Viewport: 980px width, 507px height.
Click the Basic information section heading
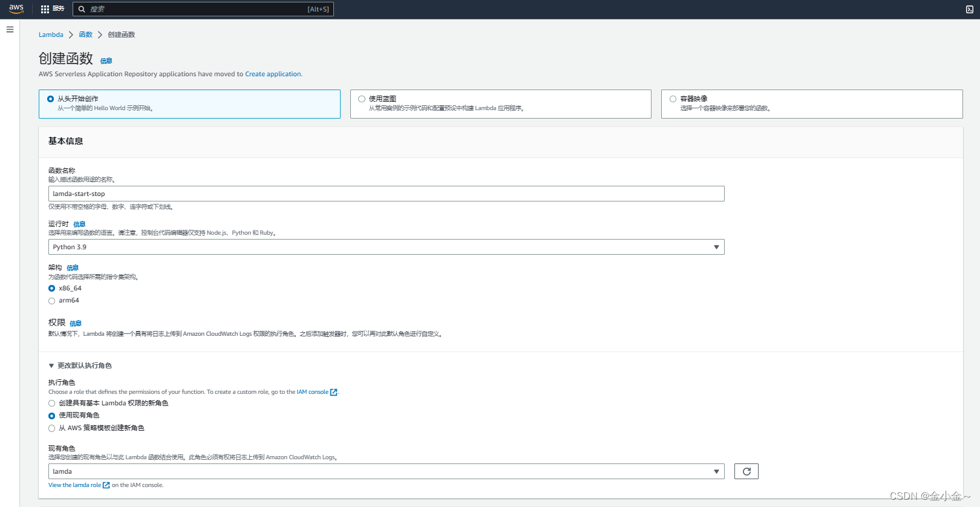click(66, 141)
